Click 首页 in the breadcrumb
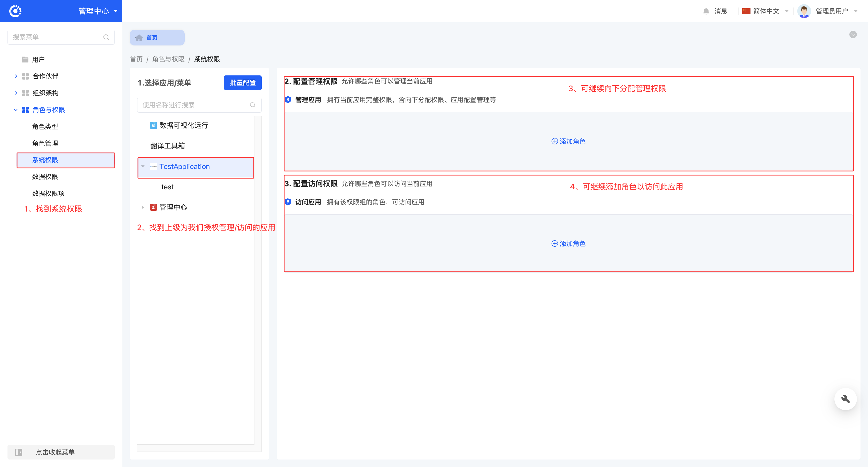Viewport: 868px width, 467px height. [x=136, y=59]
